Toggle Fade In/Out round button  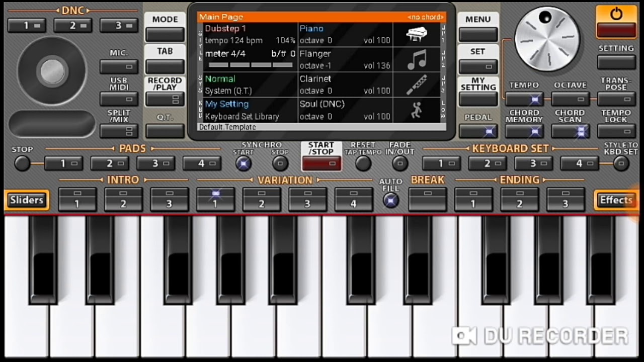coord(400,163)
